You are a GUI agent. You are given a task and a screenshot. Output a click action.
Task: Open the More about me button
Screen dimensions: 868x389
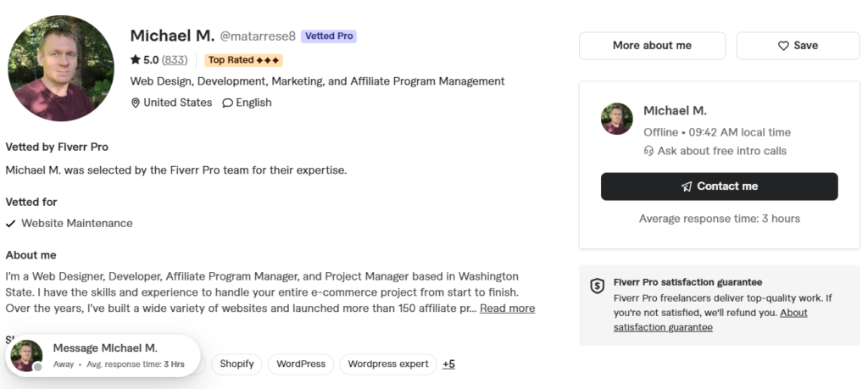pos(652,46)
